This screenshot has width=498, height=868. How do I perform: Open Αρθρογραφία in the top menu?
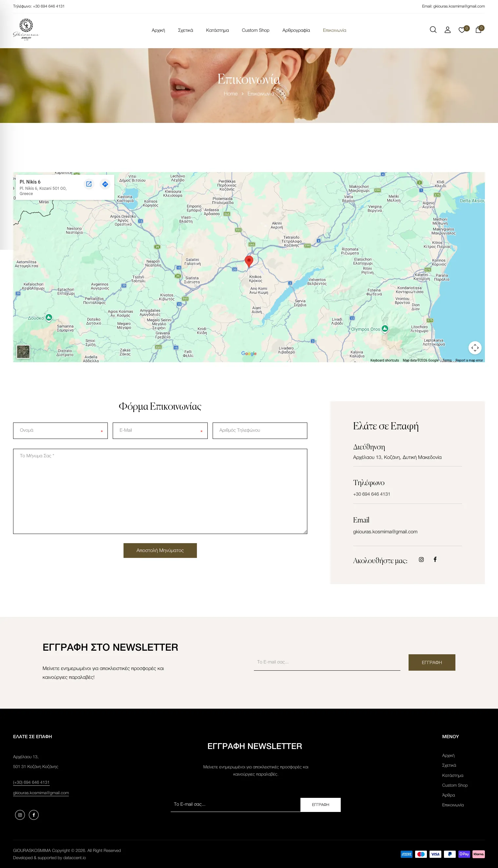(296, 30)
